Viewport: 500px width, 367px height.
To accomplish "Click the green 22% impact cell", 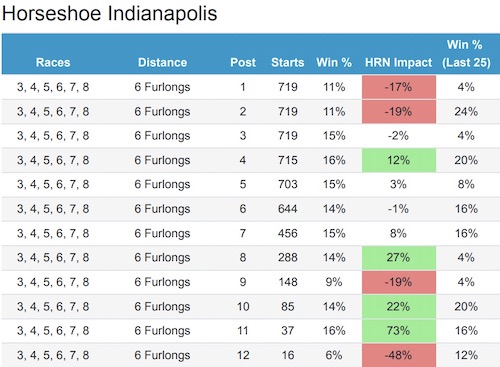I will (x=399, y=306).
